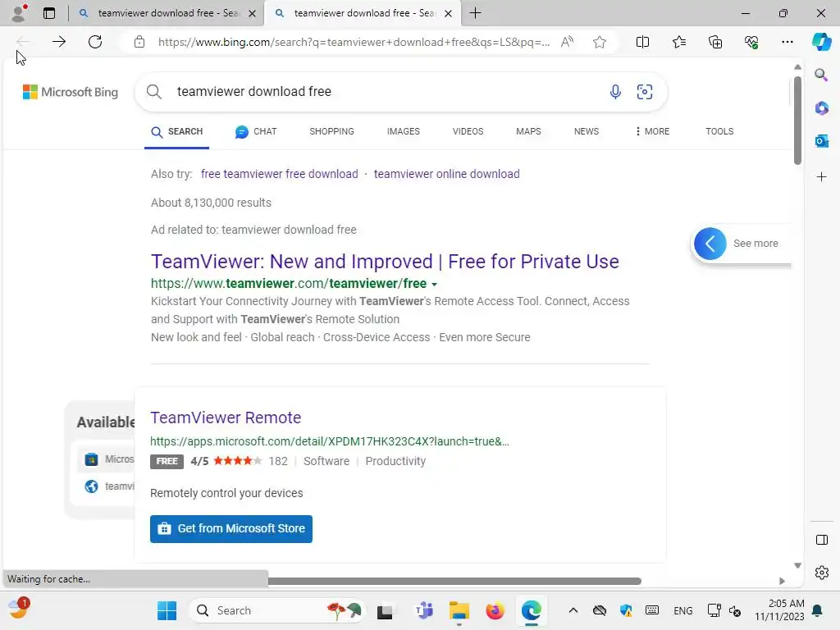This screenshot has width=840, height=630.
Task: Select the teamviewer website row in Available panel
Action: tap(109, 486)
